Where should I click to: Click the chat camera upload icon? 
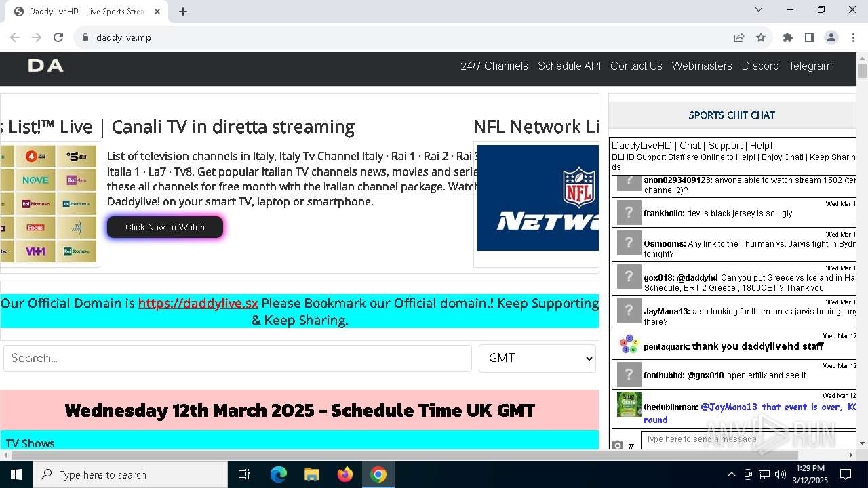point(617,445)
